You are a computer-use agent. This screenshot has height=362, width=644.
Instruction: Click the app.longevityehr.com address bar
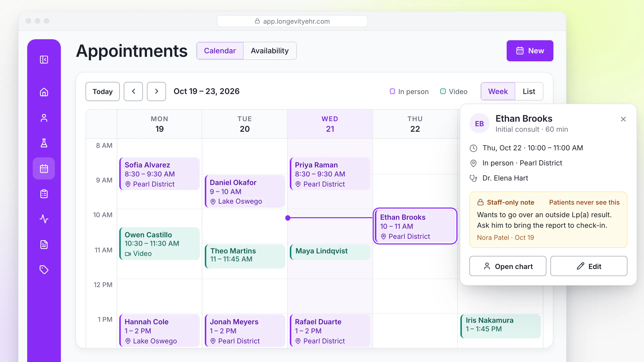tap(292, 21)
